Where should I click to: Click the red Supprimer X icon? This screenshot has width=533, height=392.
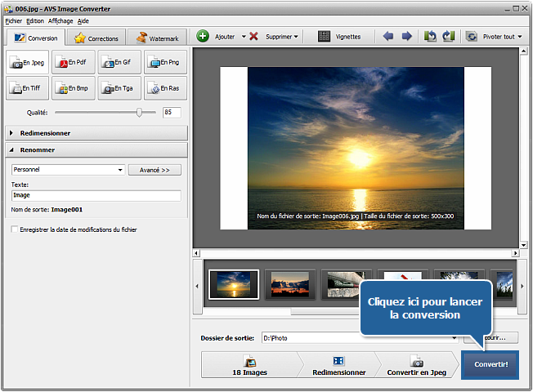[x=254, y=37]
